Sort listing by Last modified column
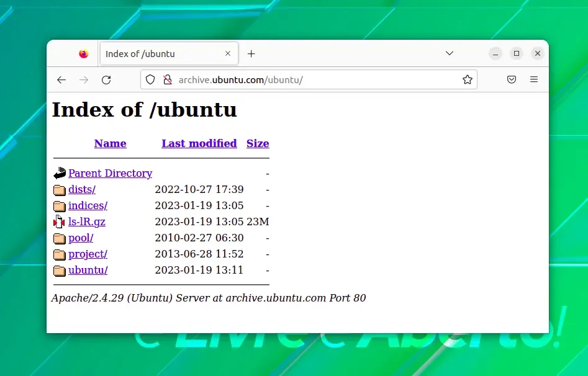 [x=199, y=143]
